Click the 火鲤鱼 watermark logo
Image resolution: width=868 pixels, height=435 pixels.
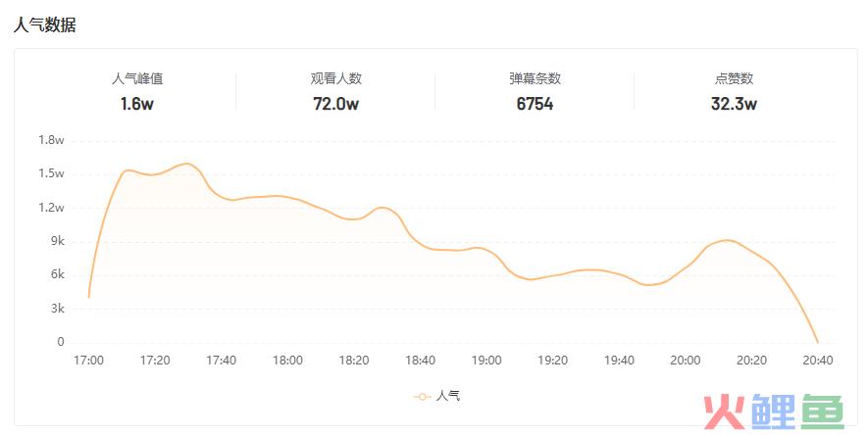point(774,411)
